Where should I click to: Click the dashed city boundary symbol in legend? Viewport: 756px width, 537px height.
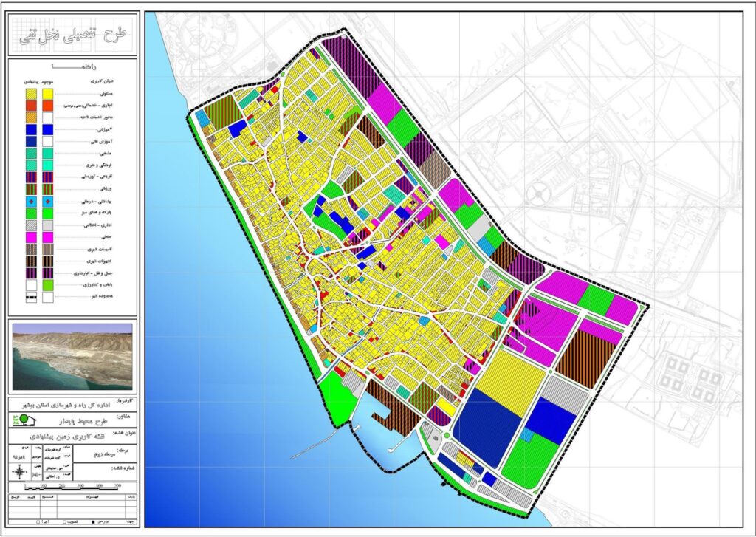pos(31,297)
